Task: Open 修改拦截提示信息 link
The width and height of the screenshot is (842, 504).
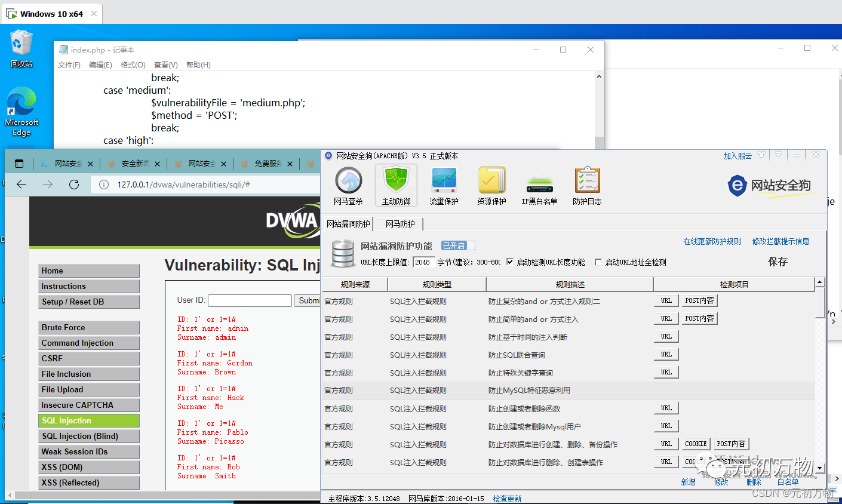Action: tap(781, 241)
